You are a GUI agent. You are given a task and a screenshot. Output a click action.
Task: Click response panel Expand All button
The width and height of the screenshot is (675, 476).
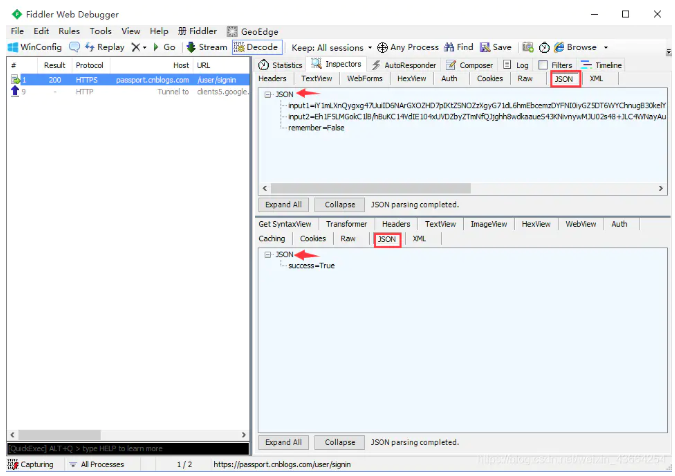(283, 442)
